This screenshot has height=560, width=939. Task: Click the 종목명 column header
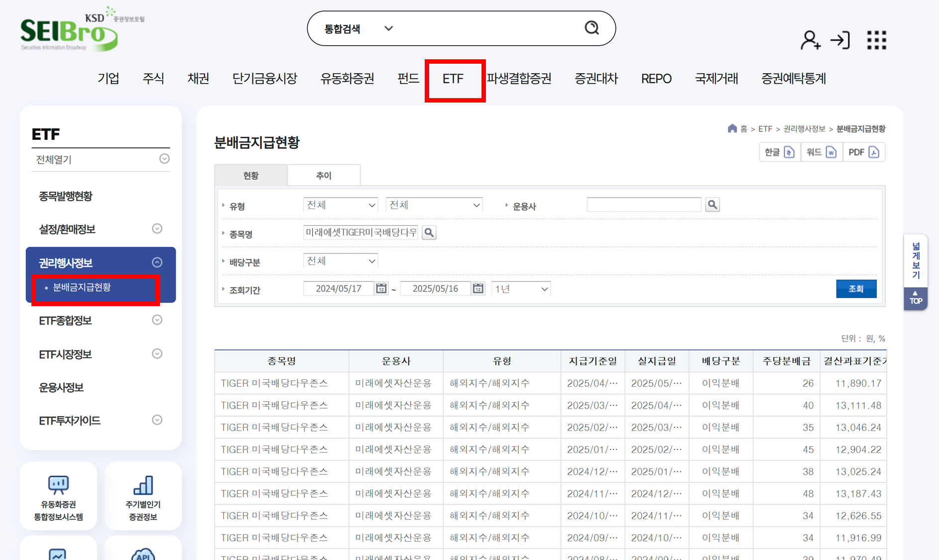[x=282, y=361]
